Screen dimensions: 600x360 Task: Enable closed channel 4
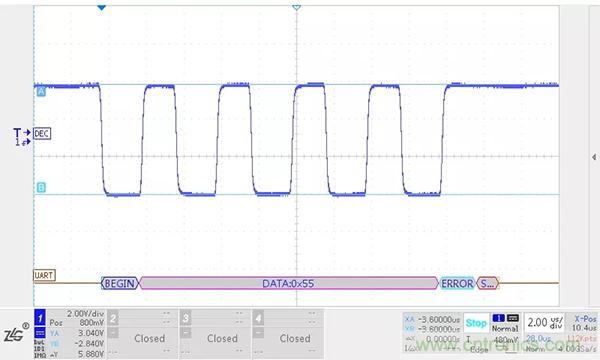(x=288, y=334)
